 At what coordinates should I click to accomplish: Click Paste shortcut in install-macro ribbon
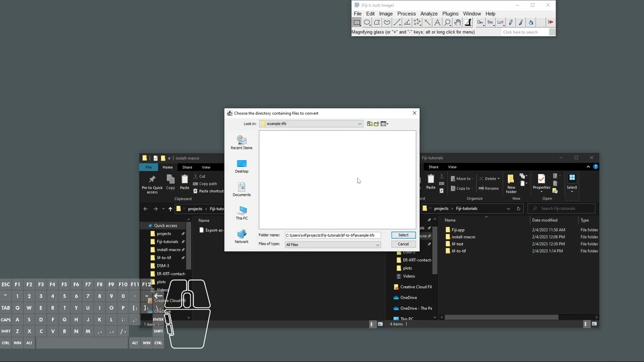pyautogui.click(x=208, y=191)
